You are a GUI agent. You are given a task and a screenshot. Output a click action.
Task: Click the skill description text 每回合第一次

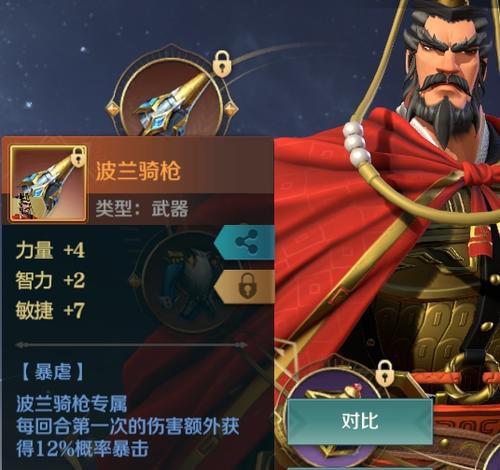point(128,426)
